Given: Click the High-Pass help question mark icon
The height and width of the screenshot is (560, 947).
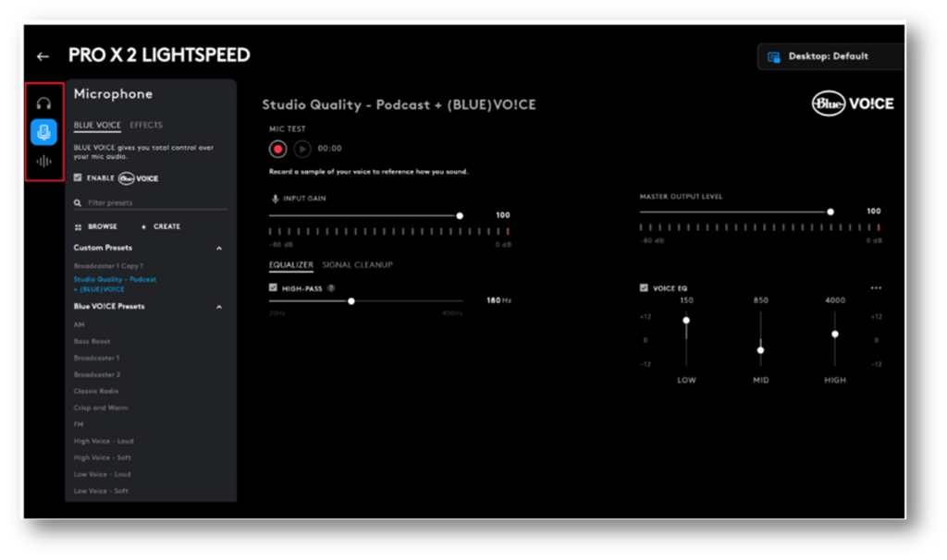Looking at the screenshot, I should click(x=331, y=288).
